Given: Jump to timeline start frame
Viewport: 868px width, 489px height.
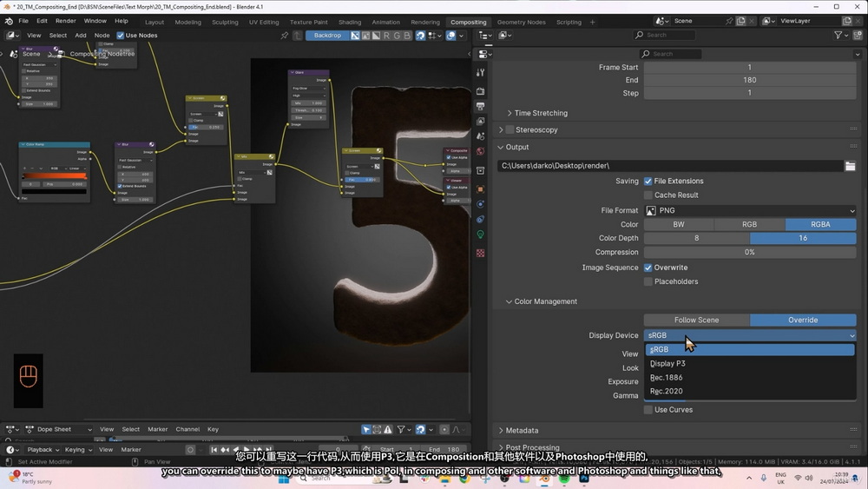Looking at the screenshot, I should point(214,450).
